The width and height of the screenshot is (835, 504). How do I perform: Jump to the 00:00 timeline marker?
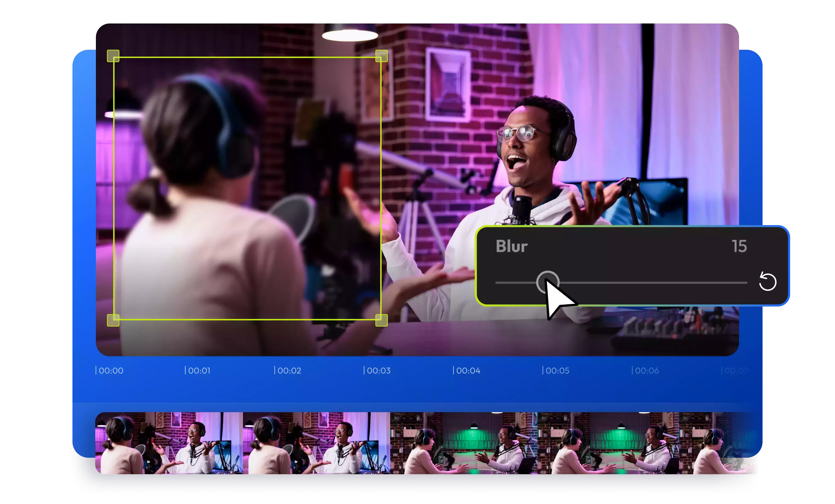pyautogui.click(x=111, y=371)
